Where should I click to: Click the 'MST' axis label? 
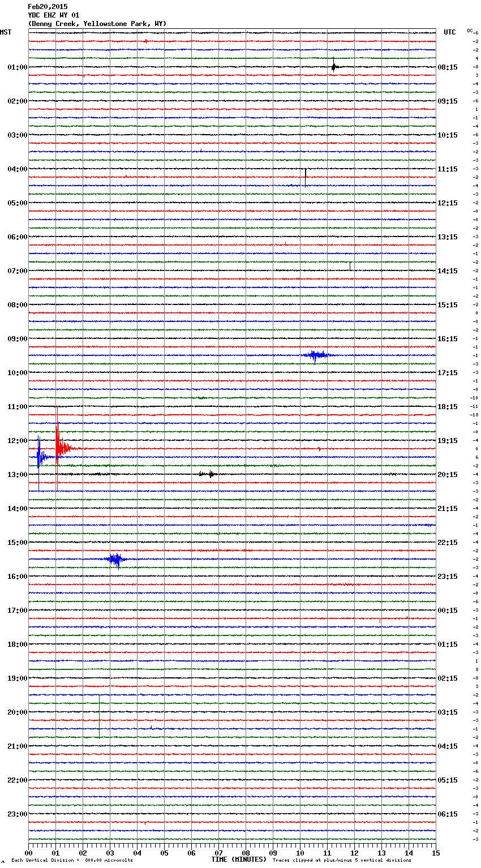pos(6,32)
